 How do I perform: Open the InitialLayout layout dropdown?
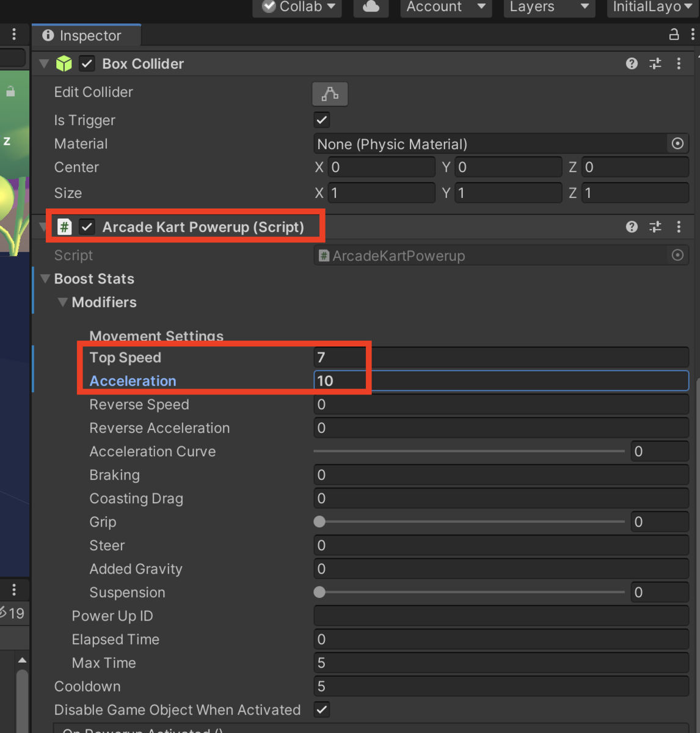click(x=653, y=7)
